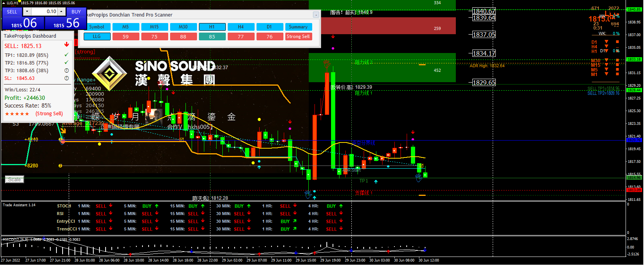Open the LLG symbol button in the scanner
The width and height of the screenshot is (644, 265).
97,36
